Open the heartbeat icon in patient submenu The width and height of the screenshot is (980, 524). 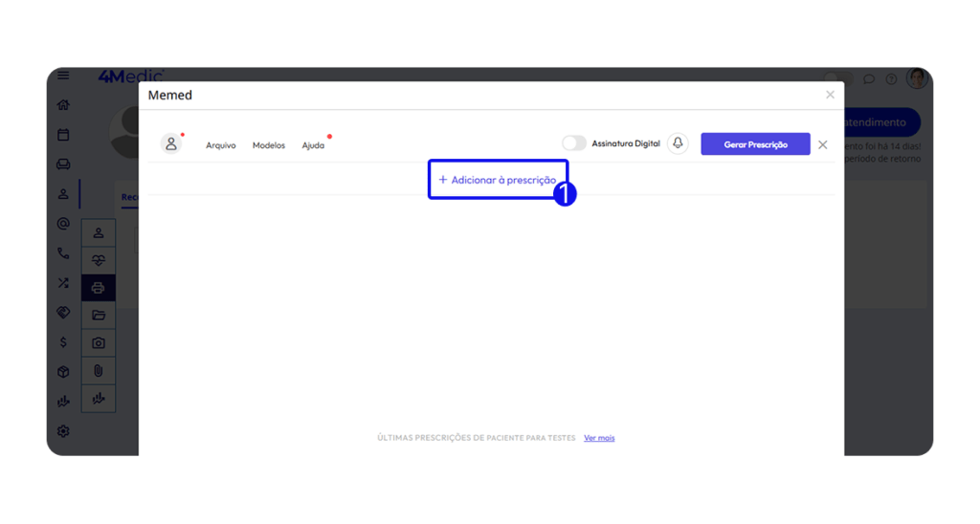98,260
